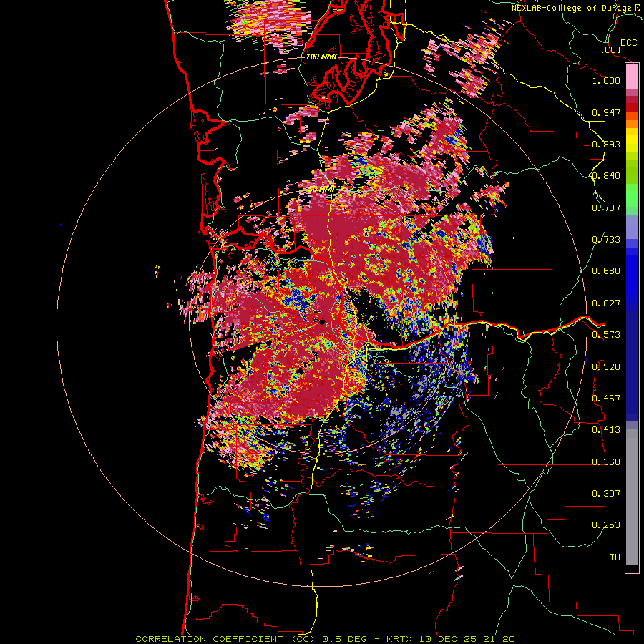Select the 0.627 scale value
The image size is (644, 644).
(606, 303)
